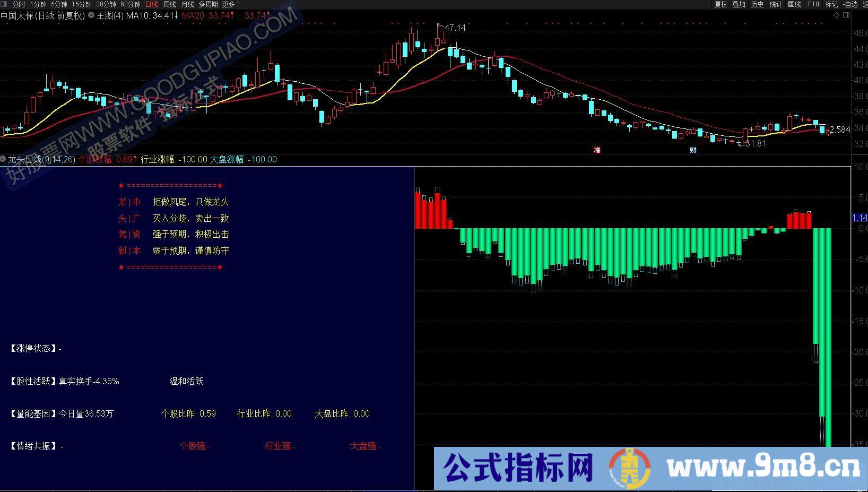Click the MA20: 33.74 value
The image size is (868, 492).
click(207, 15)
